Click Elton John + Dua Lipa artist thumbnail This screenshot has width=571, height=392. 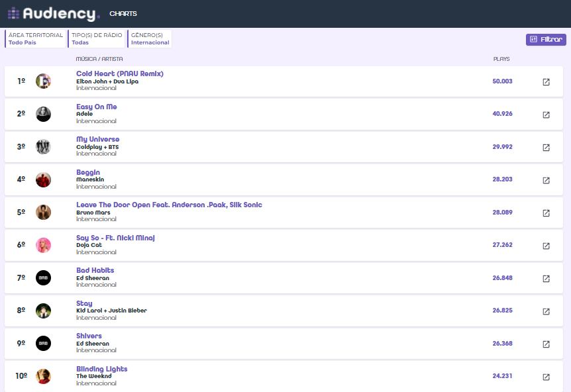(x=43, y=81)
